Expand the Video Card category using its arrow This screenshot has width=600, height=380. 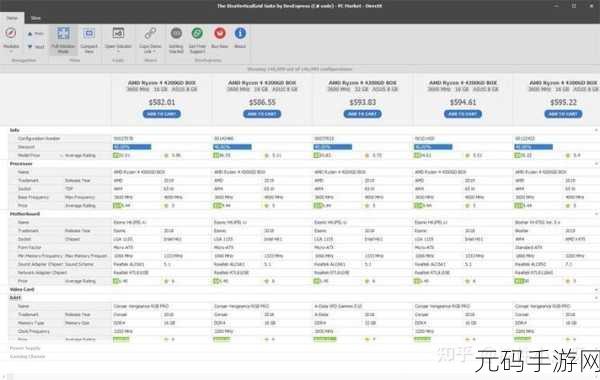coord(596,290)
